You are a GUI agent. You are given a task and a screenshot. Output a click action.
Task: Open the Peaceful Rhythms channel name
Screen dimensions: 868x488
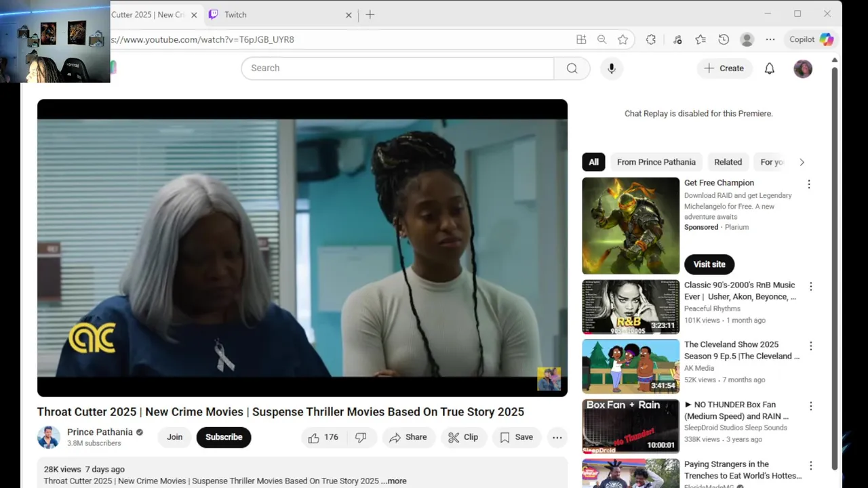(x=712, y=308)
